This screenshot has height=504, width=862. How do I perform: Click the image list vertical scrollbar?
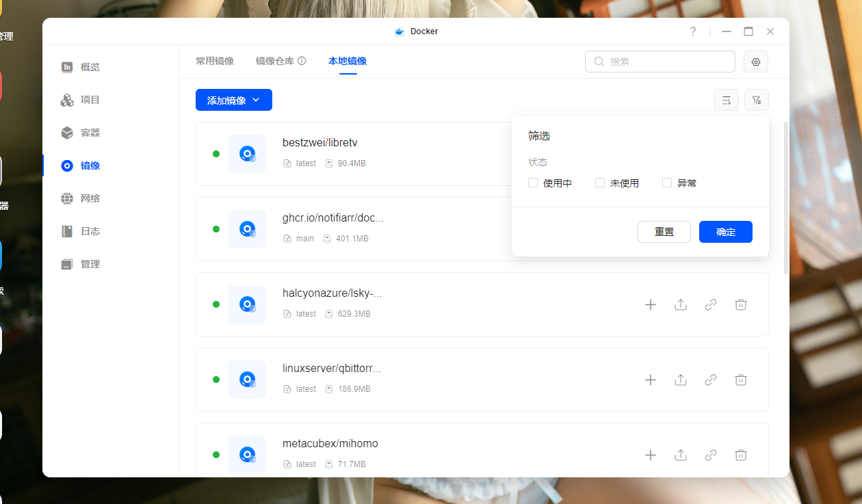pyautogui.click(x=785, y=198)
